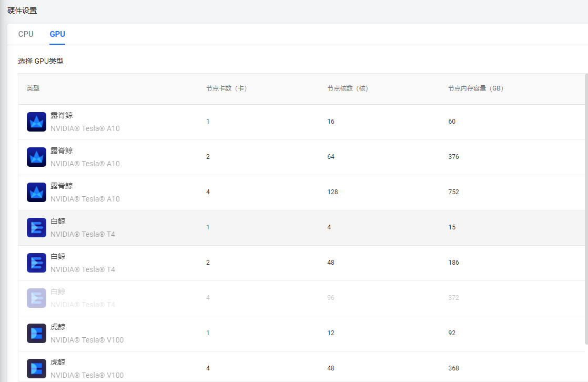Viewport: 588px width, 382px height.
Task: Pick the 92 GB memory value for V100
Action: pyautogui.click(x=452, y=333)
